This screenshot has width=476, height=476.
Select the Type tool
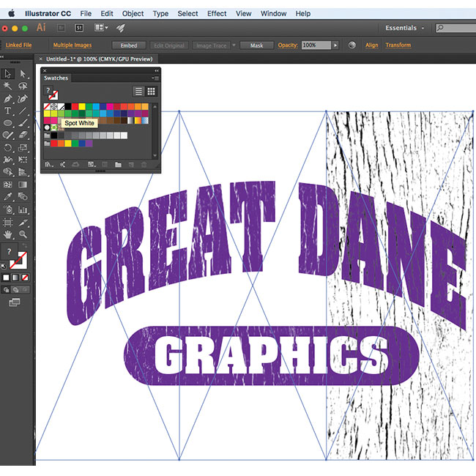click(7, 111)
